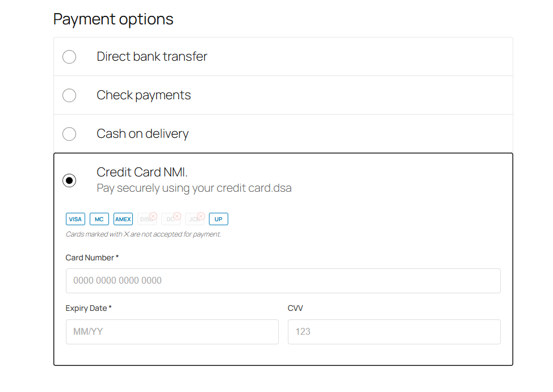
Task: Select the Direct bank transfer option
Action: click(69, 57)
